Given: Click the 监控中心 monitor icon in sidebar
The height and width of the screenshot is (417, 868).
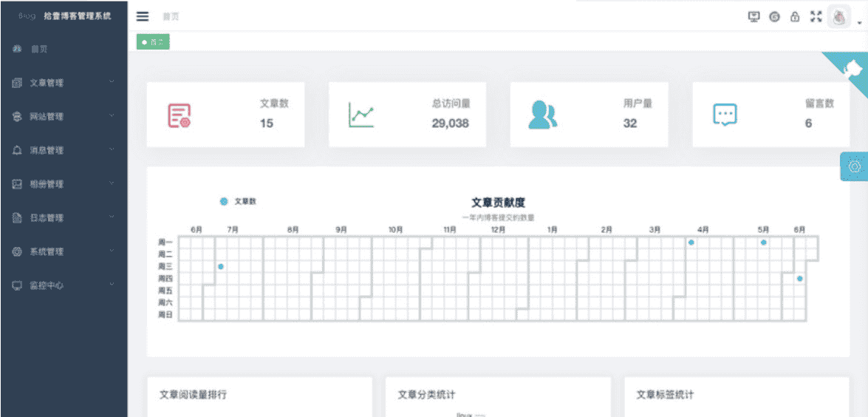Looking at the screenshot, I should tap(17, 285).
